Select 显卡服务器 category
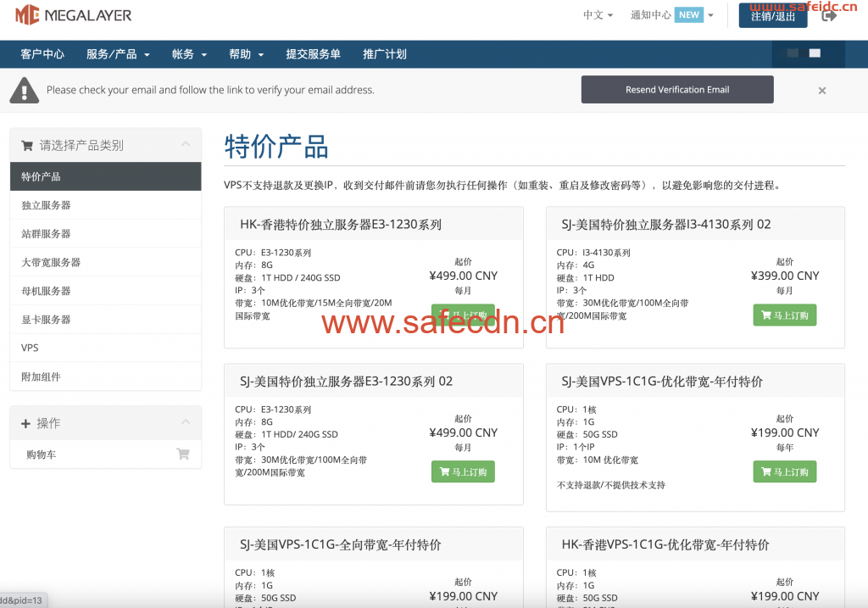The height and width of the screenshot is (608, 868). click(106, 320)
